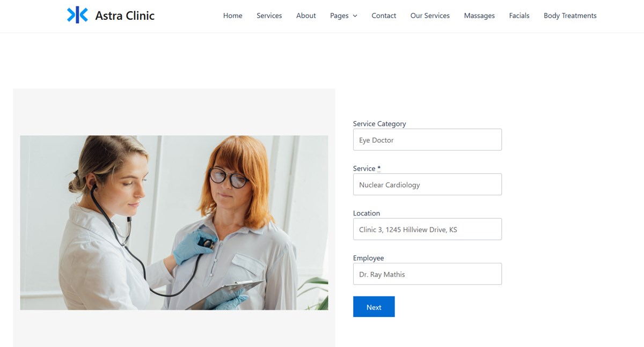The image size is (644, 347).
Task: Select the Facials navigation link
Action: [x=519, y=16]
